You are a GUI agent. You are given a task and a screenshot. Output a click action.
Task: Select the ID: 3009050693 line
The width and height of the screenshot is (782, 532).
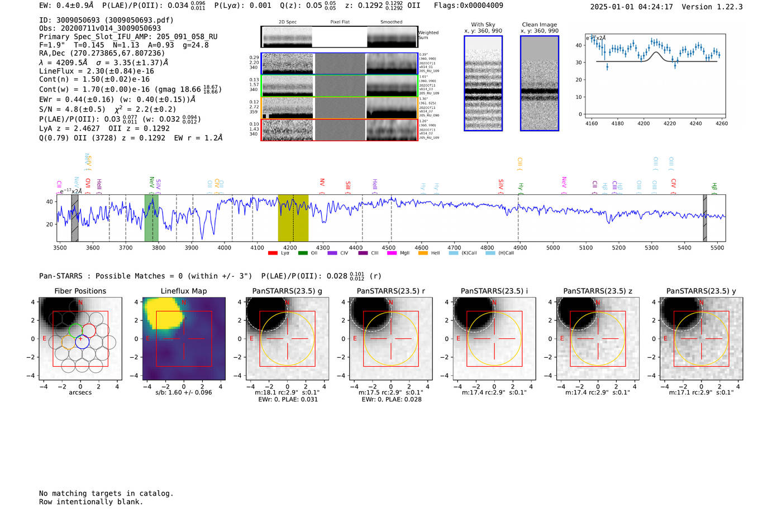[x=106, y=20]
